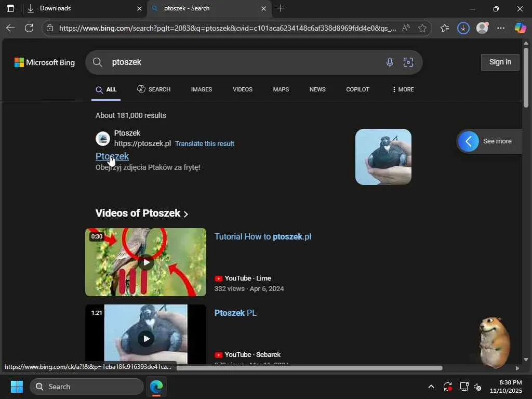This screenshot has height=399, width=532.
Task: View site information lock icon
Action: click(50, 28)
